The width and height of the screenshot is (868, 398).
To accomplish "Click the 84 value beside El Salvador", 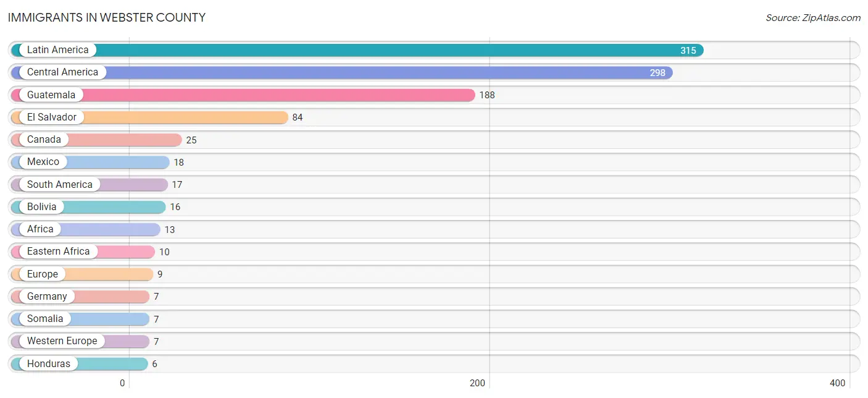I will point(298,117).
